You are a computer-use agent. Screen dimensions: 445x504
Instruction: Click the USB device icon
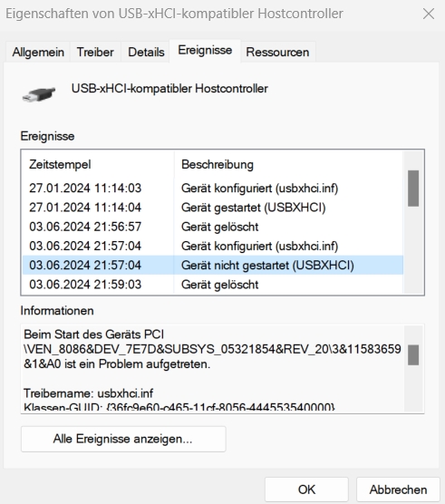pyautogui.click(x=39, y=94)
